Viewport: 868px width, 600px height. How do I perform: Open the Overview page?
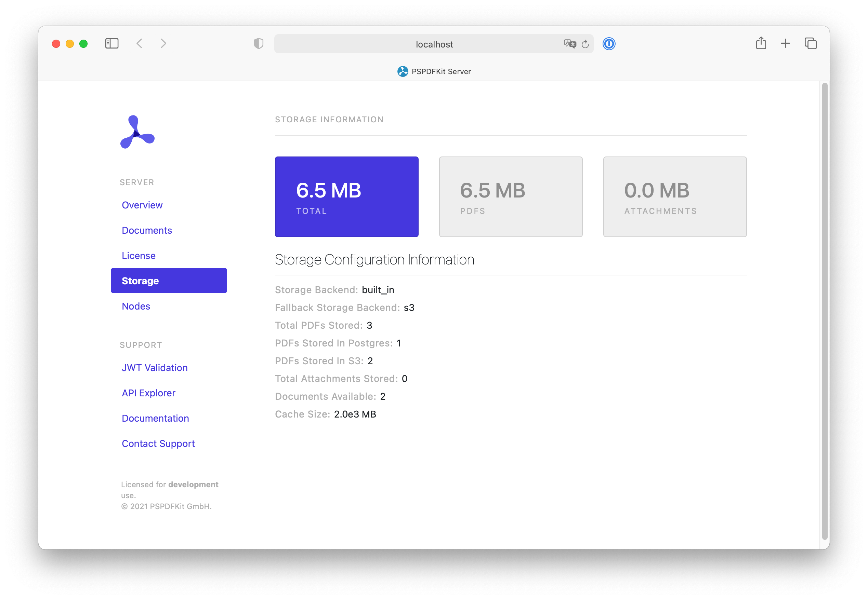[x=142, y=205]
